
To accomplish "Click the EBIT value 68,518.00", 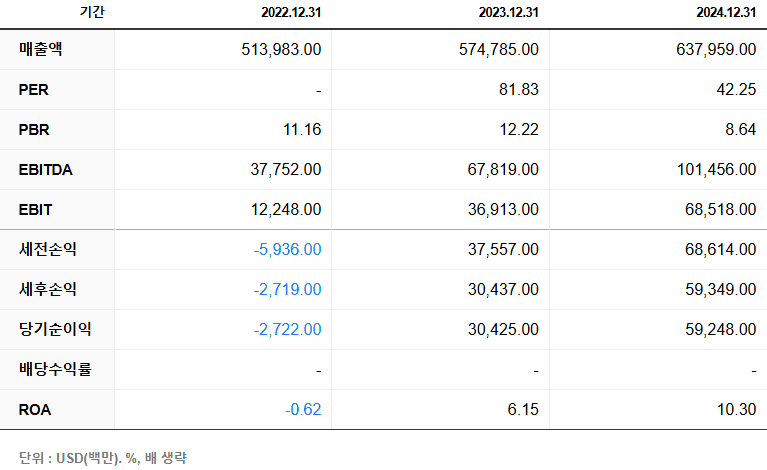I will click(x=721, y=210).
